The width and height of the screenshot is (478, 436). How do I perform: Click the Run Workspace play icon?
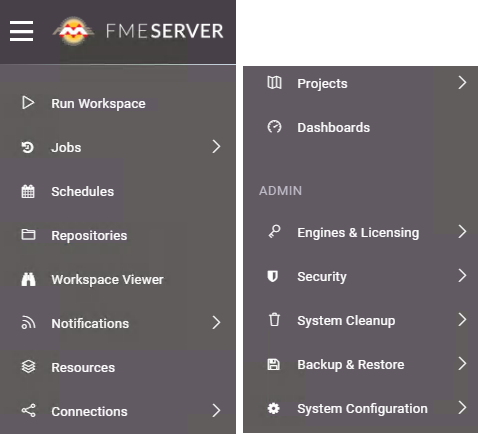point(28,103)
